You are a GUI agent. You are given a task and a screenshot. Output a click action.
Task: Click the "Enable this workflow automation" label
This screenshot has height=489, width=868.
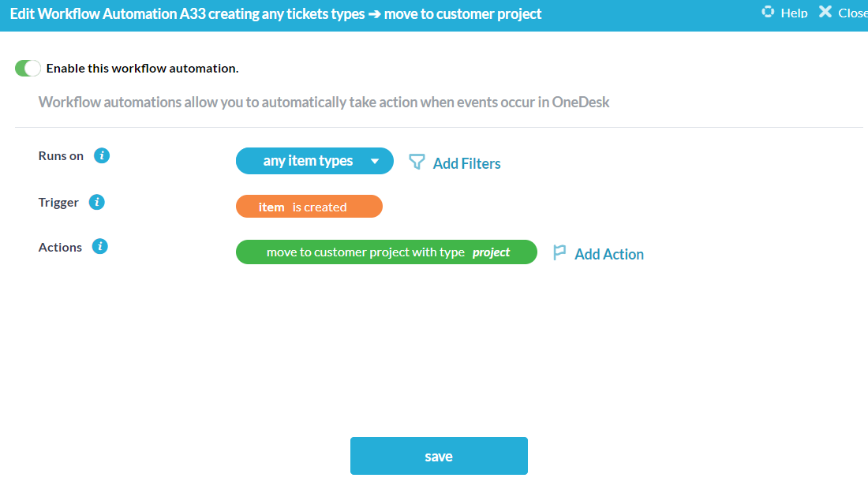point(142,69)
